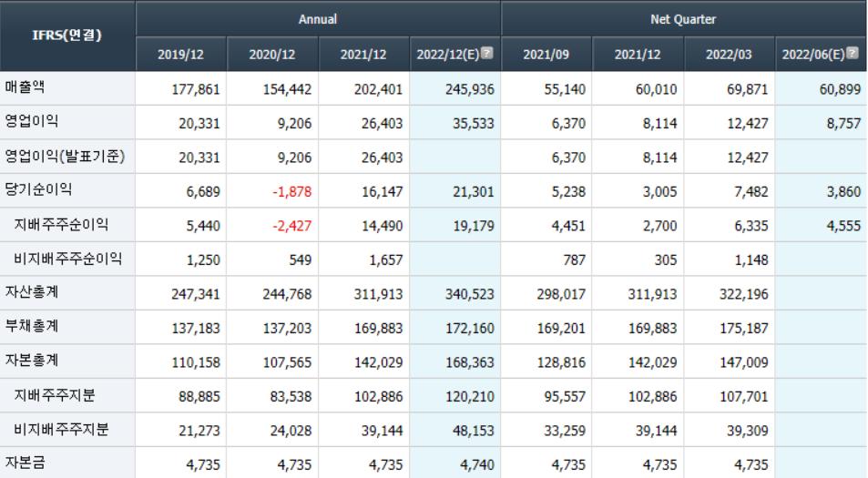
Task: Select the 당기순이익 row label
Action: [x=38, y=189]
